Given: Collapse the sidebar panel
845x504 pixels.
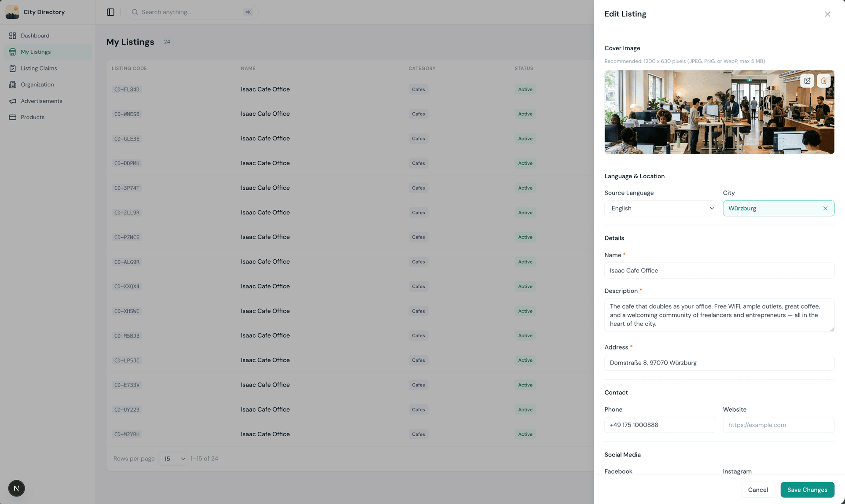Looking at the screenshot, I should click(110, 12).
